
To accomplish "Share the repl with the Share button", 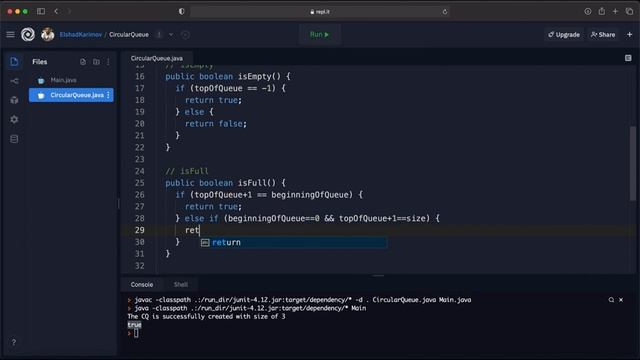I will click(603, 35).
